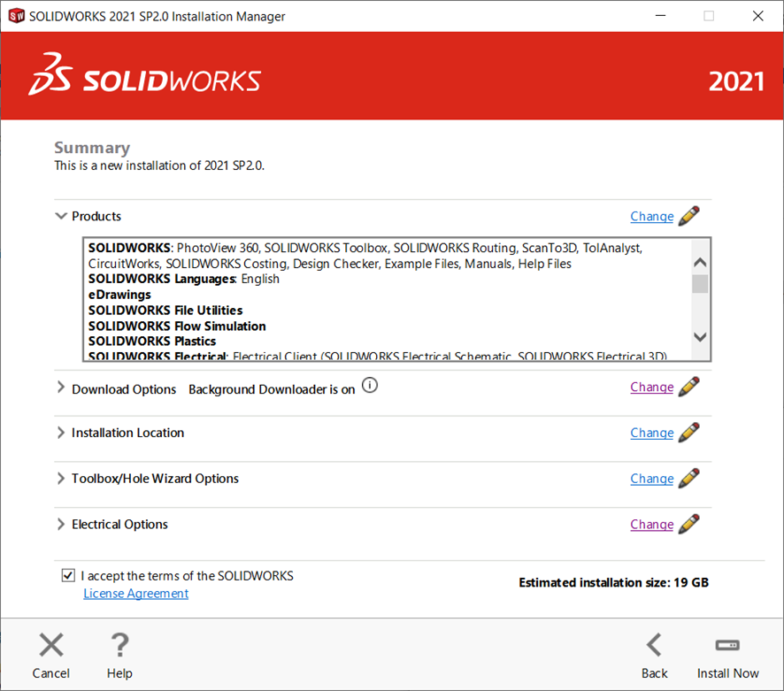Image resolution: width=784 pixels, height=691 pixels.
Task: Click the pencil icon next to Installation Location
Action: tap(690, 432)
